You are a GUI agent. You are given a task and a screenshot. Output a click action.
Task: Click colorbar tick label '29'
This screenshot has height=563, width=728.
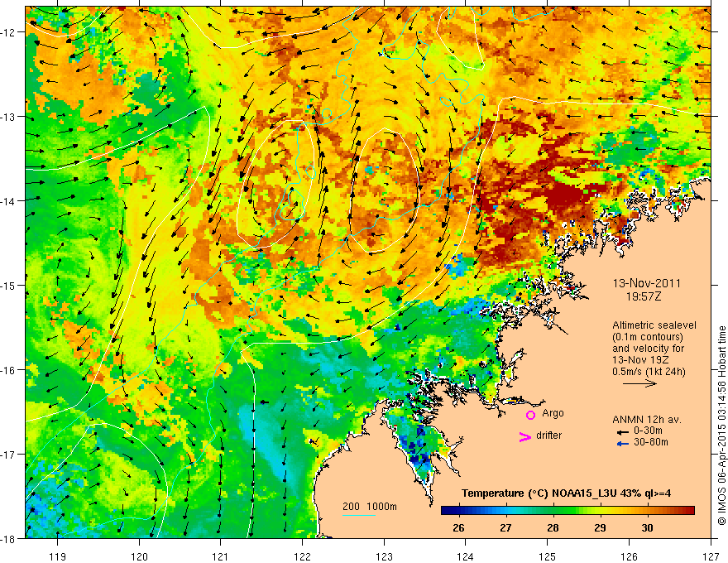[x=600, y=527]
